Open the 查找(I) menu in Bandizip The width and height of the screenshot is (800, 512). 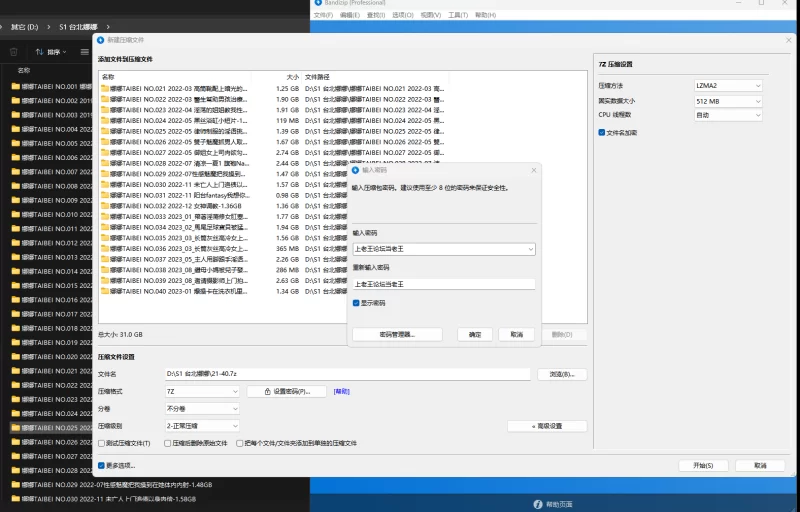click(x=376, y=15)
